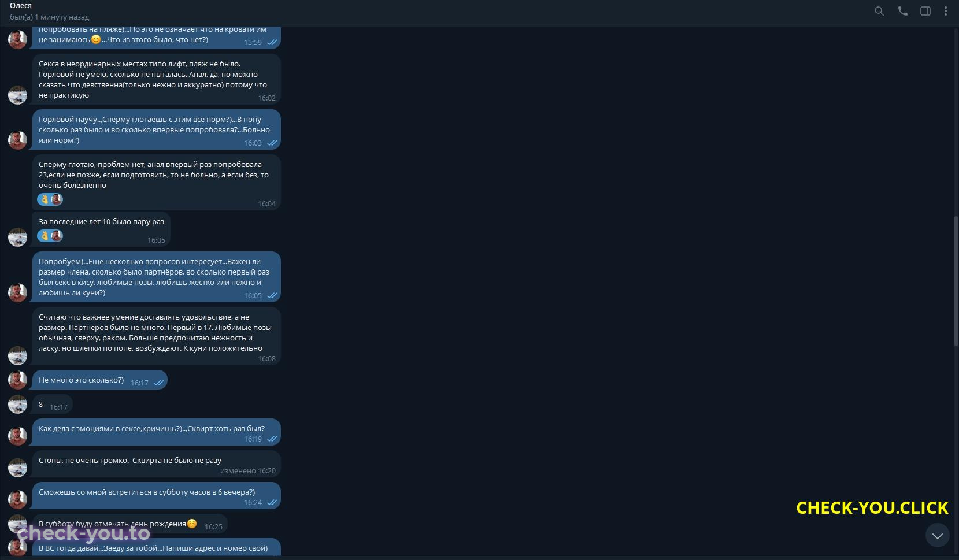Image resolution: width=959 pixels, height=560 pixels.
Task: Jump to latest messages with down-arrow button
Action: tap(938, 535)
